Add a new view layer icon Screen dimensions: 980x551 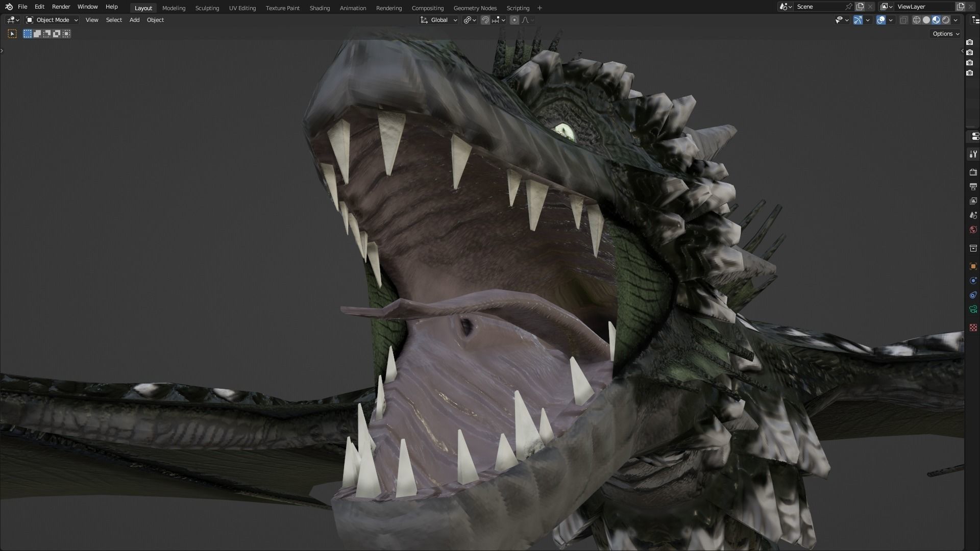point(961,7)
